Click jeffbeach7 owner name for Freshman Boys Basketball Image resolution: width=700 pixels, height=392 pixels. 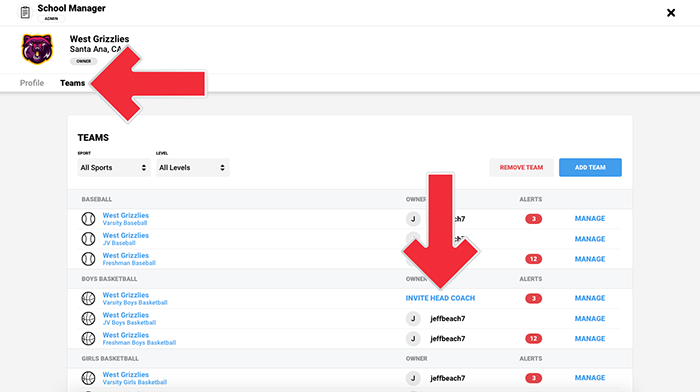447,339
